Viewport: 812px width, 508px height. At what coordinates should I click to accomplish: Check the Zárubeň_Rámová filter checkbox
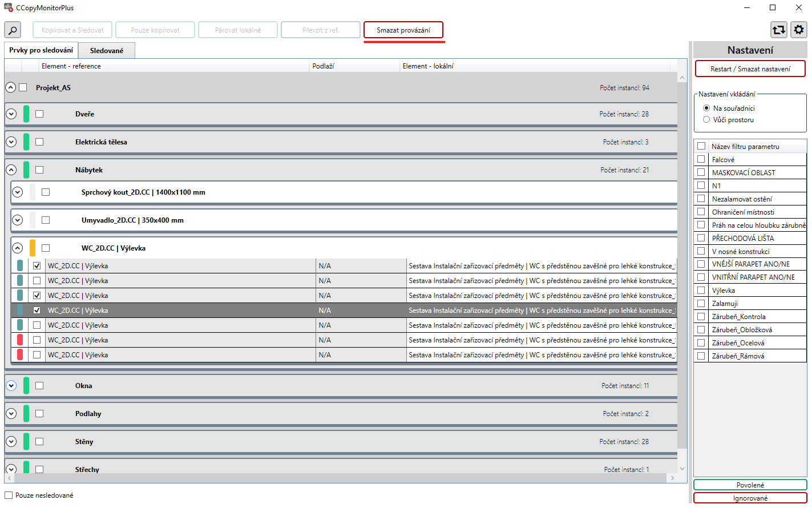pyautogui.click(x=701, y=356)
